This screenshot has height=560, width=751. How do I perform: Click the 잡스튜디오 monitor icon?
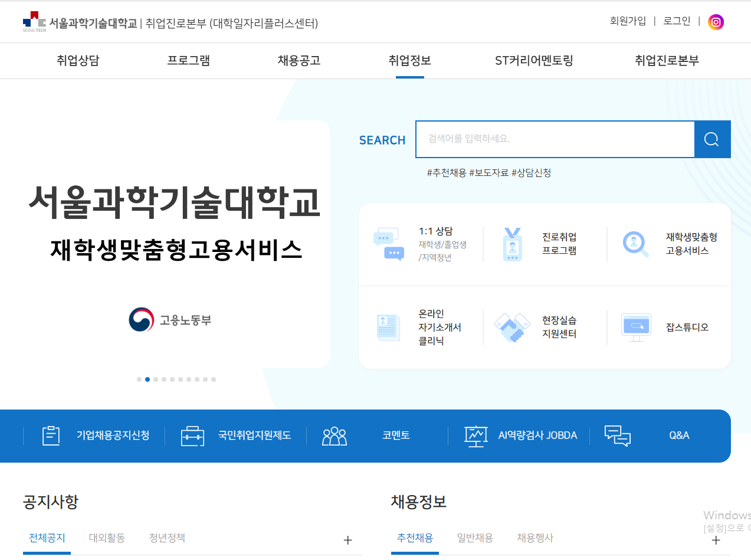pos(636,328)
